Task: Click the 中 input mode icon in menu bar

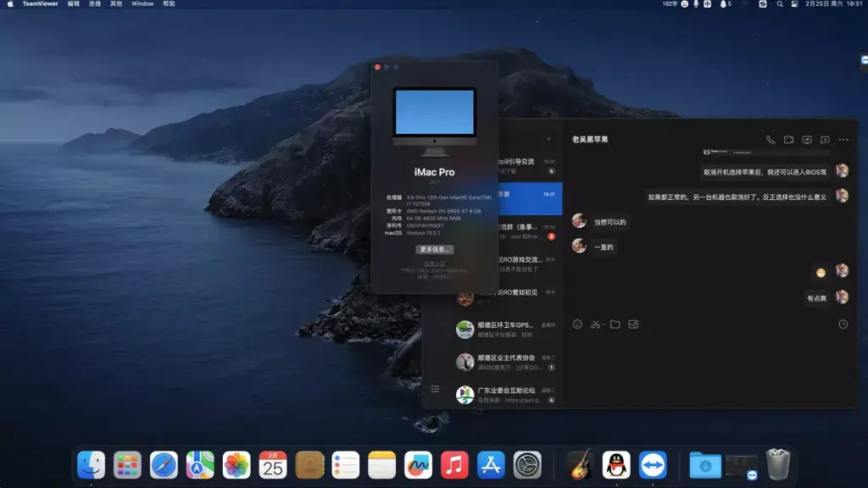Action: (x=708, y=4)
